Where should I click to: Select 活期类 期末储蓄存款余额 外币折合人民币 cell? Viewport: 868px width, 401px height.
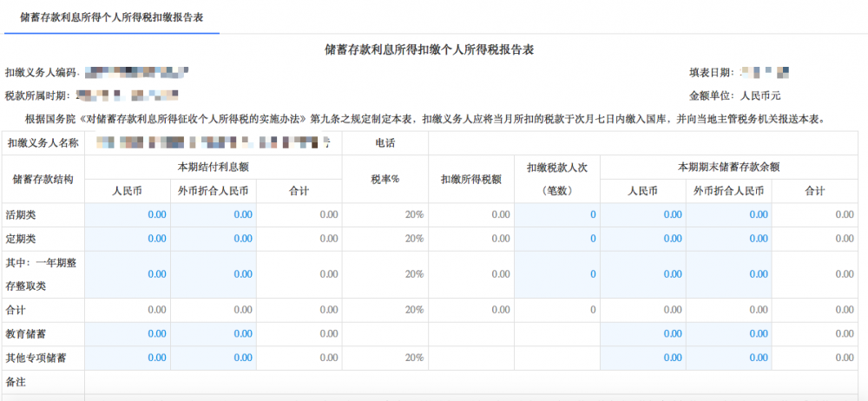coord(727,214)
